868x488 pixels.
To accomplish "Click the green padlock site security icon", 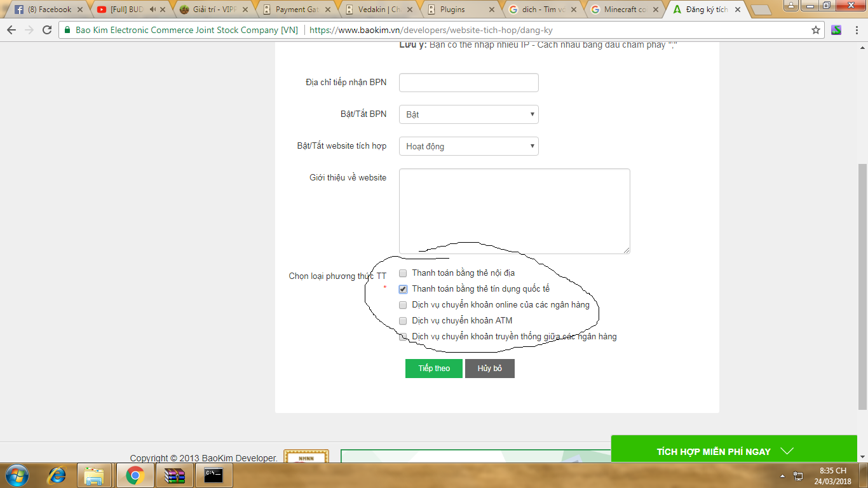I will click(67, 30).
